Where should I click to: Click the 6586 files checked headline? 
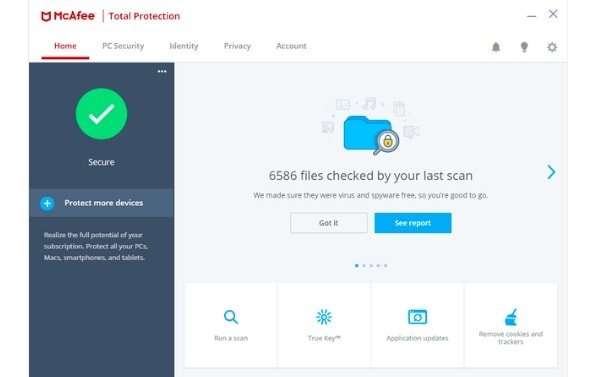pos(370,176)
